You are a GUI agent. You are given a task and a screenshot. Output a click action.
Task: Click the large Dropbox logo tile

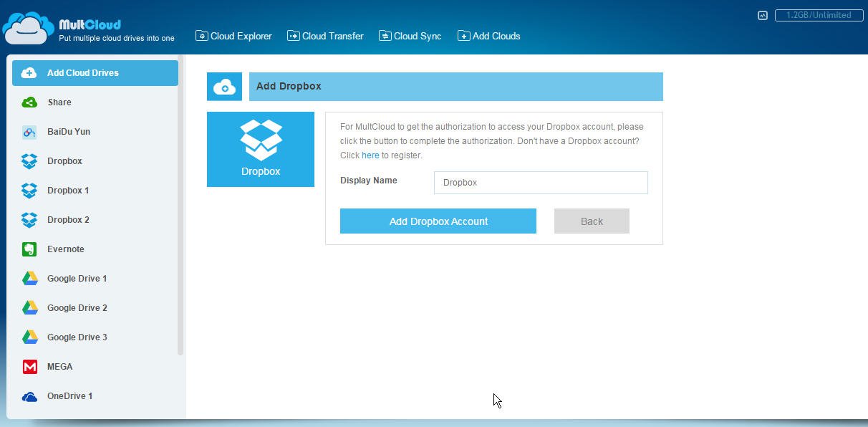(261, 149)
